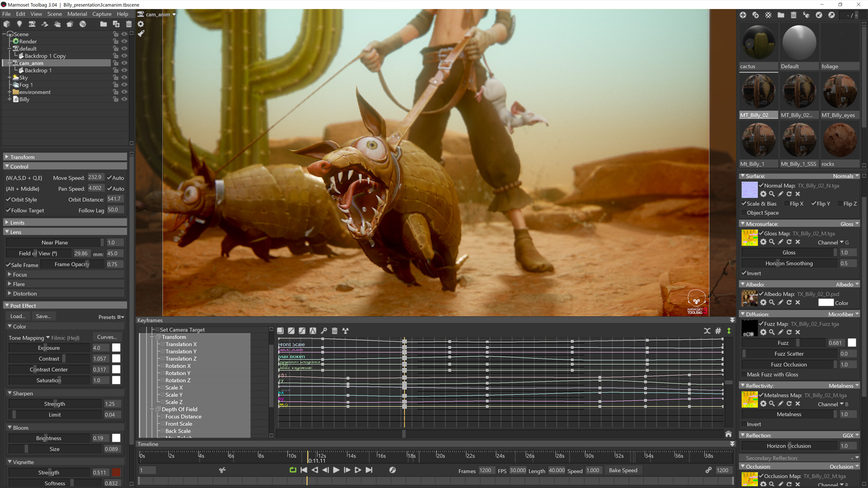Collapse the Post Effect section

point(65,305)
